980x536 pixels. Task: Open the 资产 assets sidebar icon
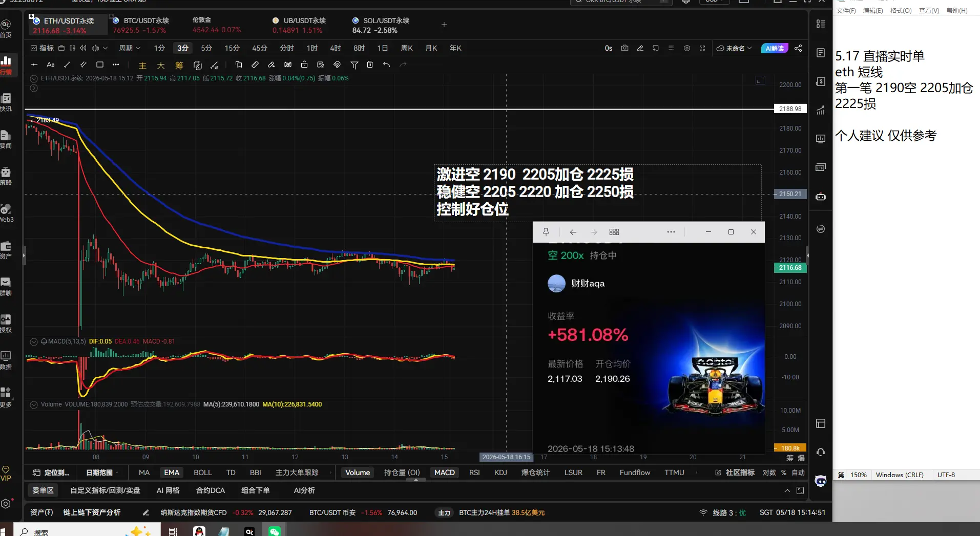pos(6,249)
